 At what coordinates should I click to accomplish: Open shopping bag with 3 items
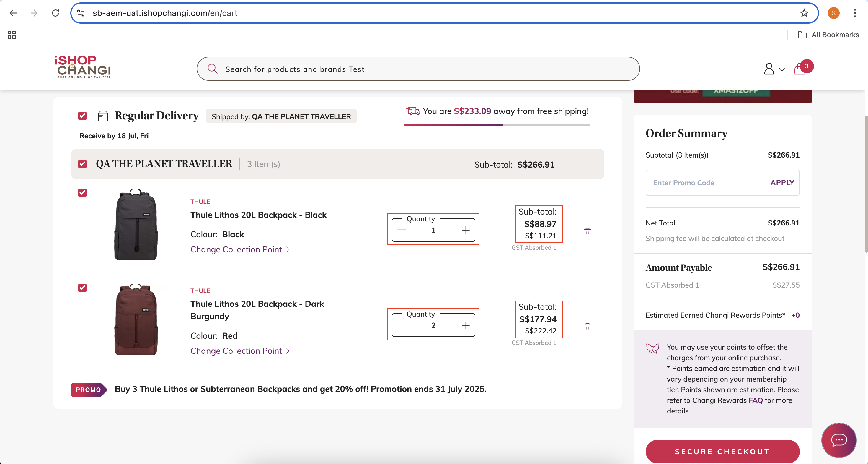[803, 67]
